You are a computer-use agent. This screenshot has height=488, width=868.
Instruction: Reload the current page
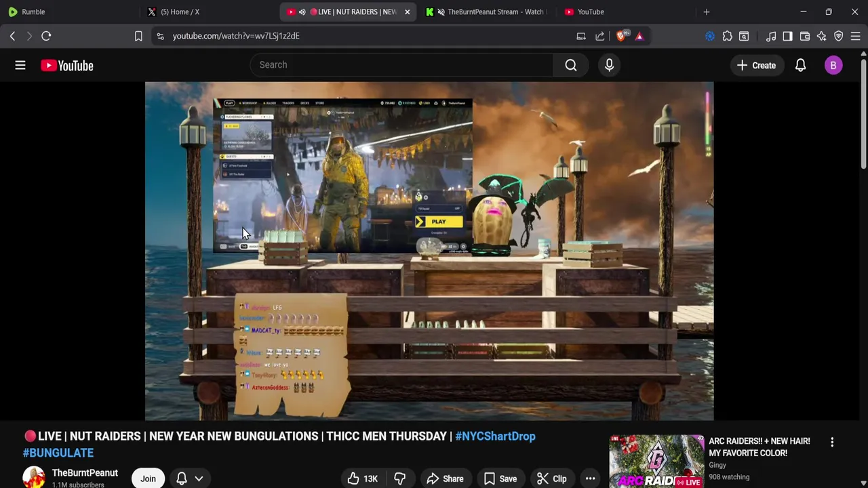[x=46, y=36]
